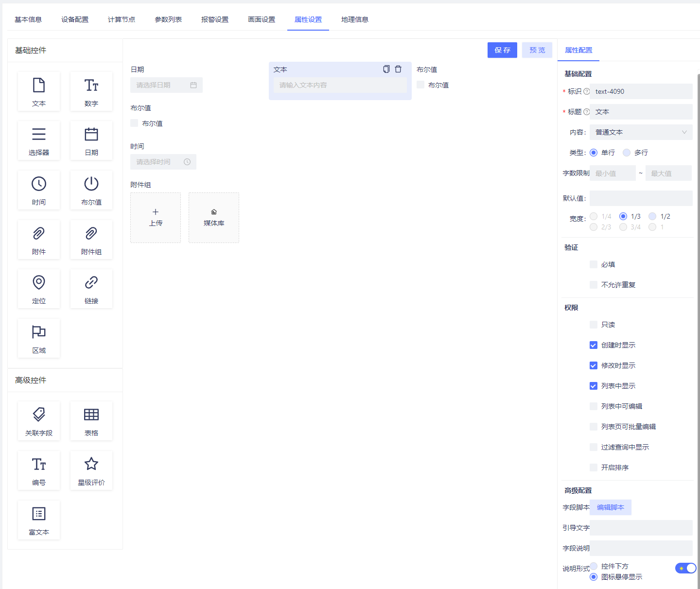The width and height of the screenshot is (700, 589).
Task: Pick the 区域 region widget
Action: click(x=39, y=338)
